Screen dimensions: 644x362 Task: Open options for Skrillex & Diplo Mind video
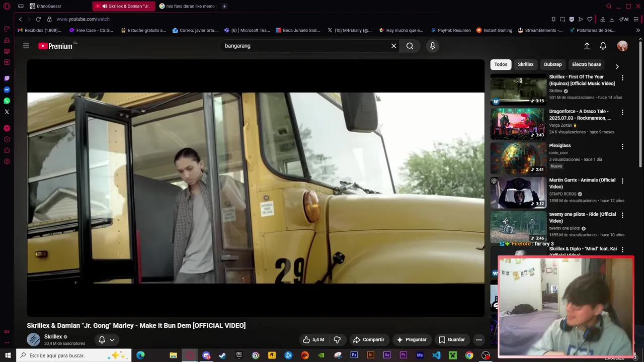pos(622,249)
